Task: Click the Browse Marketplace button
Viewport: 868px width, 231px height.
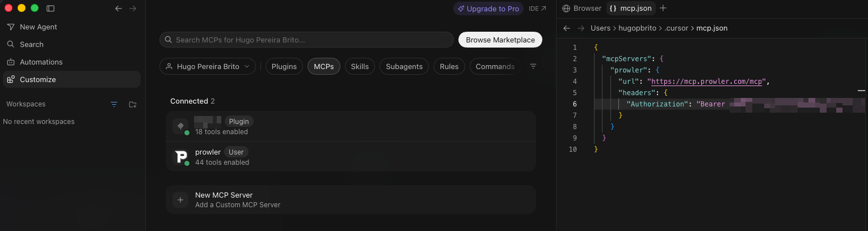Action: click(x=500, y=40)
